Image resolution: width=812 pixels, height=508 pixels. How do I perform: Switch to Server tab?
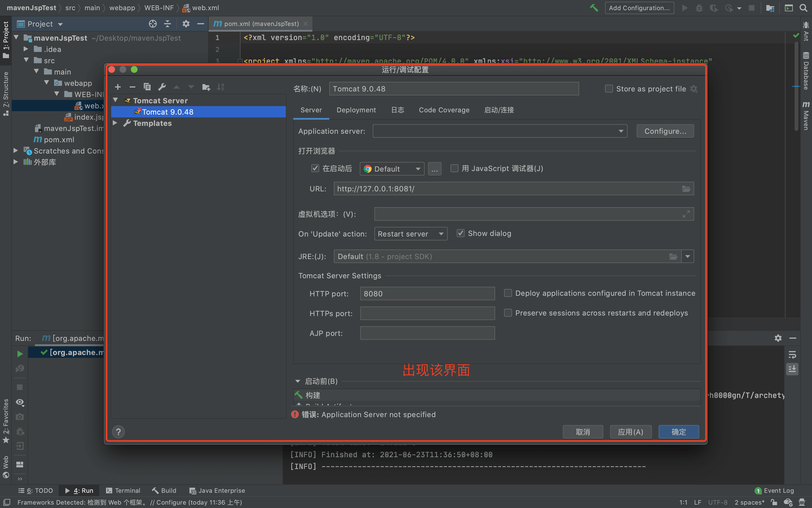pyautogui.click(x=311, y=110)
